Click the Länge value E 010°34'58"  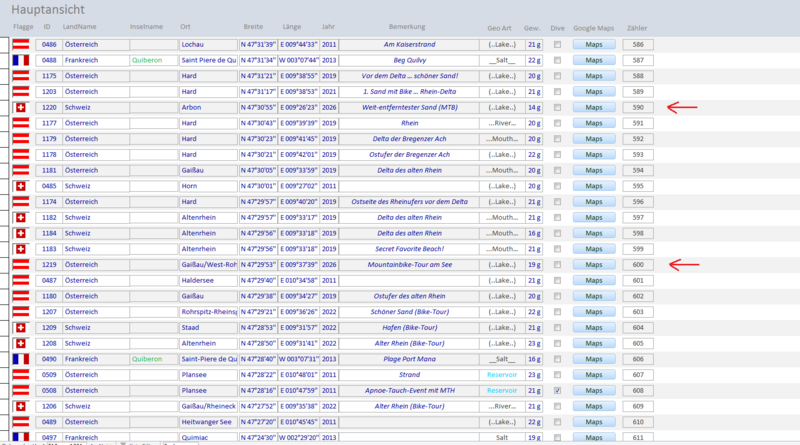point(298,281)
